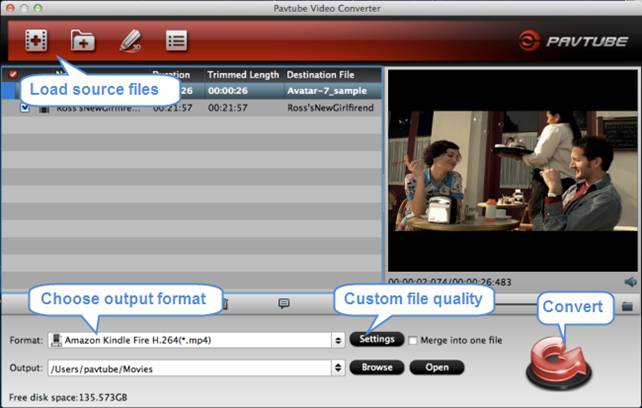The image size is (642, 408).
Task: Click the Add Video film icon
Action: (36, 41)
